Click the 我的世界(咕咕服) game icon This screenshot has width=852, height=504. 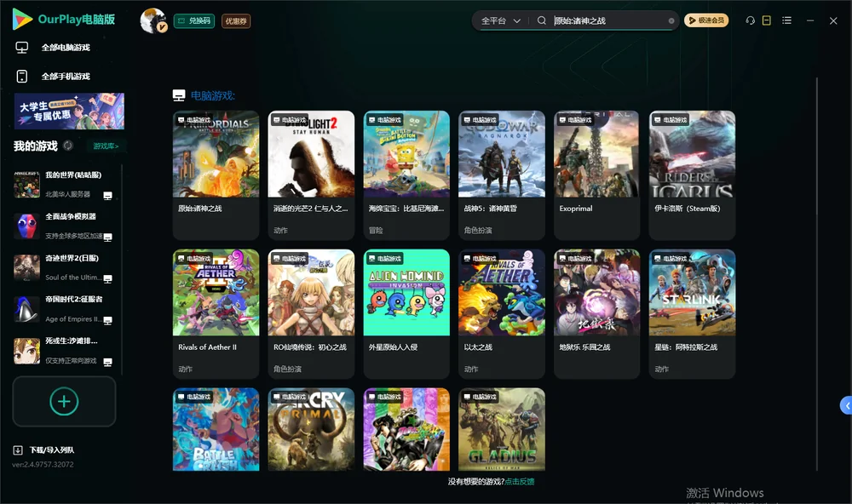click(x=26, y=185)
